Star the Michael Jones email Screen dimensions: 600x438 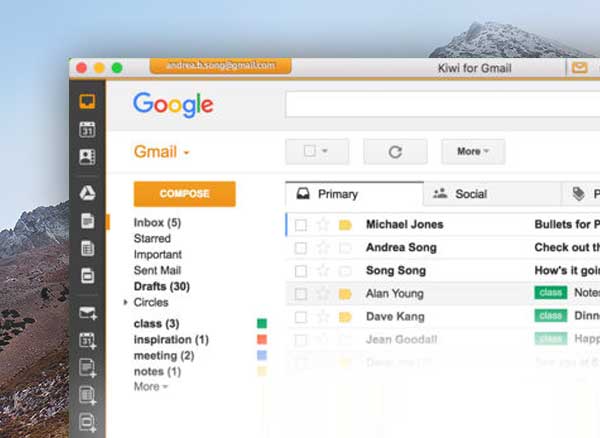[x=323, y=225]
